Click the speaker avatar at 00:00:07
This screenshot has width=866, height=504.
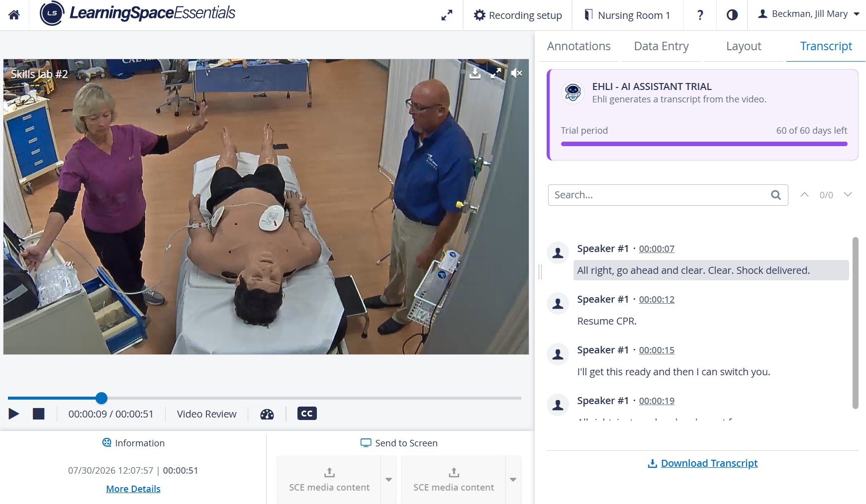(558, 253)
